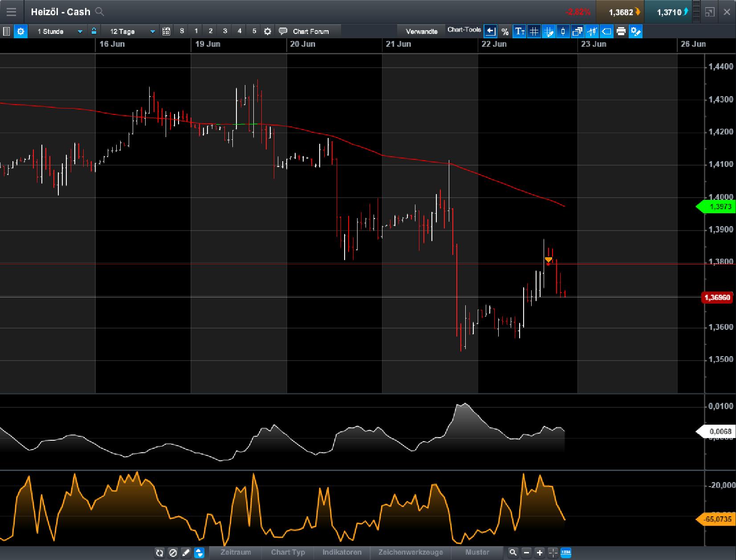This screenshot has height=560, width=736.
Task: Toggle the lock icon next to 1 Stunde
Action: pos(94,31)
